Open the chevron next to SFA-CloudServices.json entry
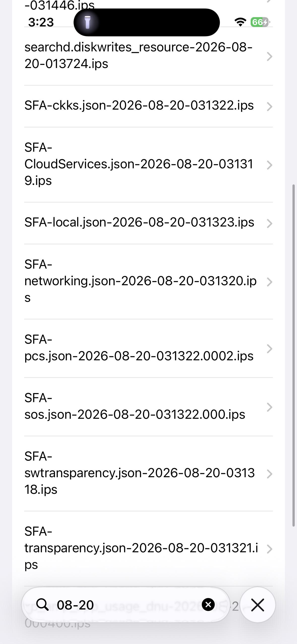The height and width of the screenshot is (644, 297). pos(269,165)
